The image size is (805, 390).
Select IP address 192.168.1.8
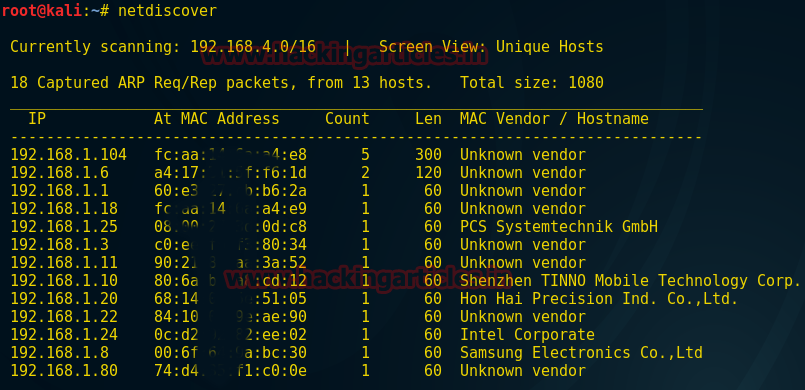(x=59, y=353)
